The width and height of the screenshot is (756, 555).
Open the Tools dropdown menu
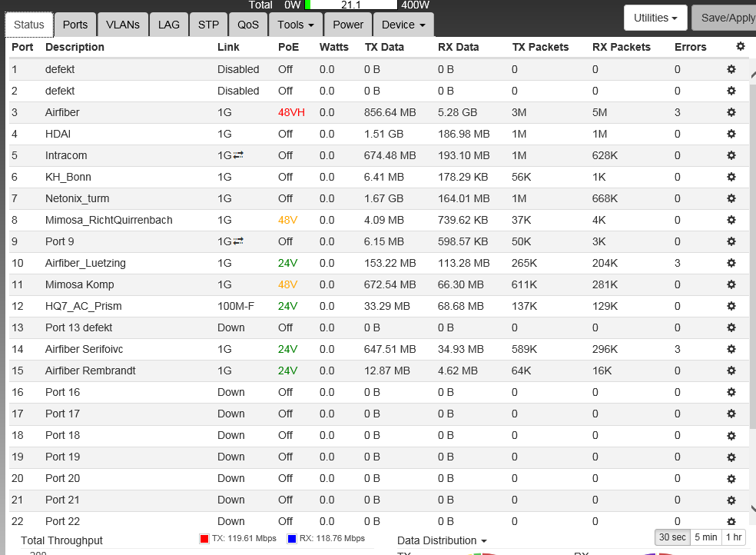point(296,25)
